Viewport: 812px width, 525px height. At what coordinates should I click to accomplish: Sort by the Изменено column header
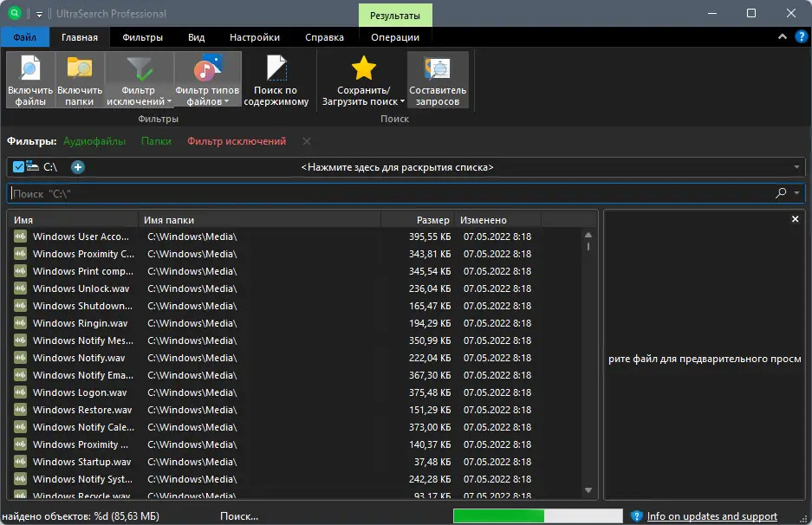click(498, 220)
